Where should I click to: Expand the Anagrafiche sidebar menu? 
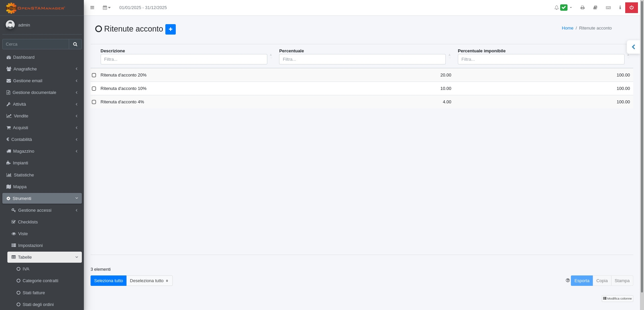(42, 69)
